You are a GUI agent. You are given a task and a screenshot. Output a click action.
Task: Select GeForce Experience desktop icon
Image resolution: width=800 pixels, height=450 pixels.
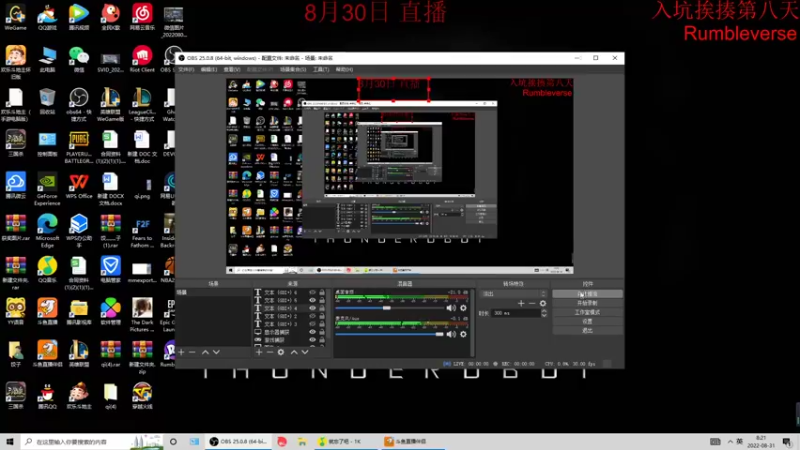click(47, 189)
